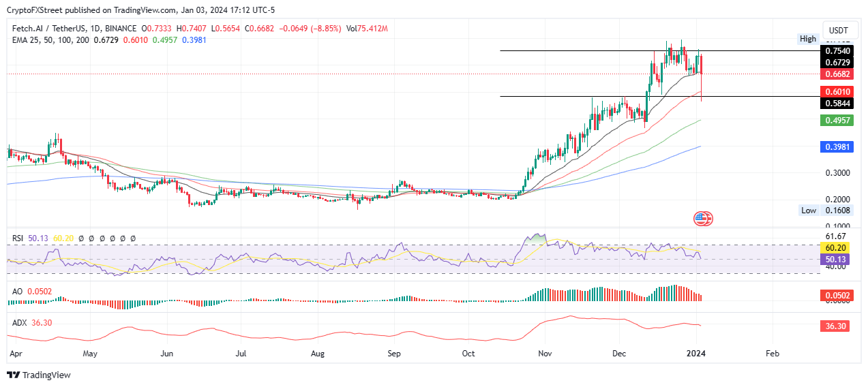The width and height of the screenshot is (868, 387).
Task: Click the red 0.6010 EMA price label
Action: point(837,91)
